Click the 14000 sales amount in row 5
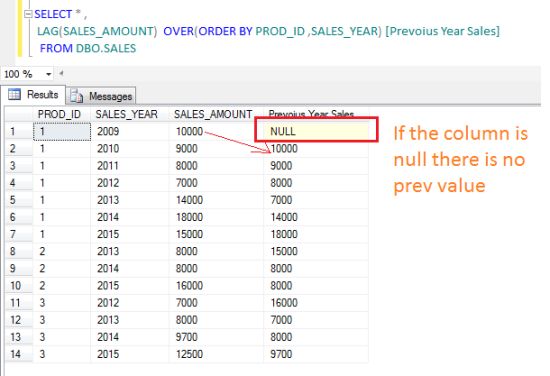Viewport: 550px width, 376px height. pos(216,200)
